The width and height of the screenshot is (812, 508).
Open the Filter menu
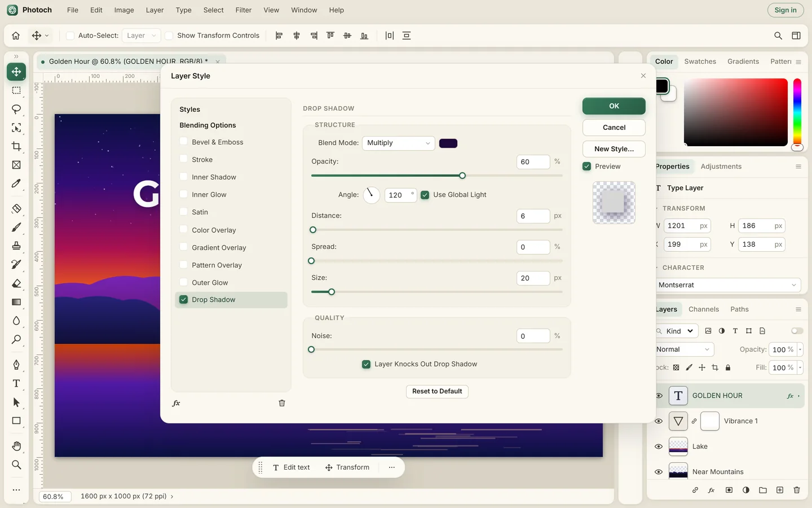coord(244,10)
